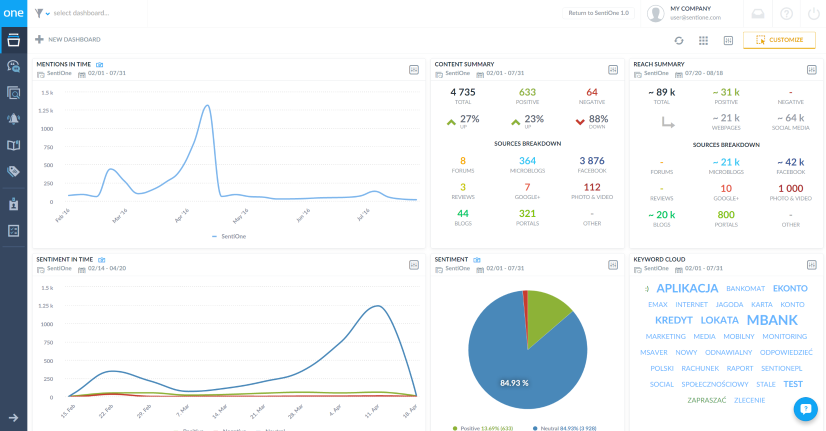Click the refresh dashboard icon
Viewport: 826px width, 431px height.
679,40
